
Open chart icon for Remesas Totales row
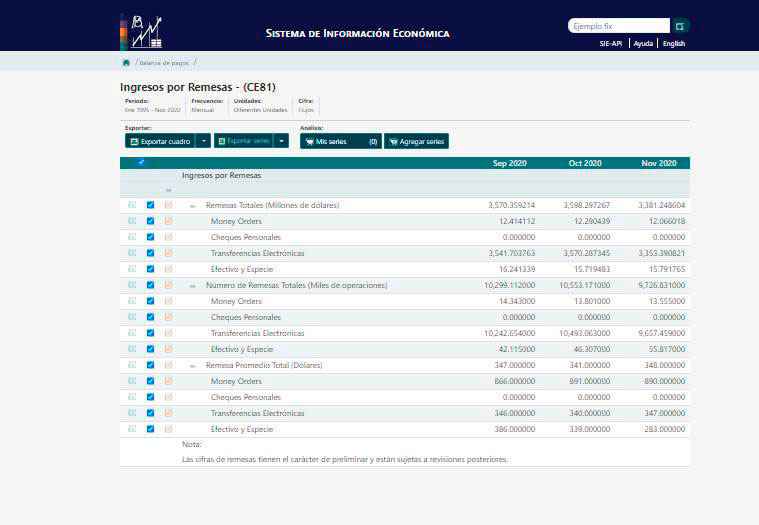132,205
